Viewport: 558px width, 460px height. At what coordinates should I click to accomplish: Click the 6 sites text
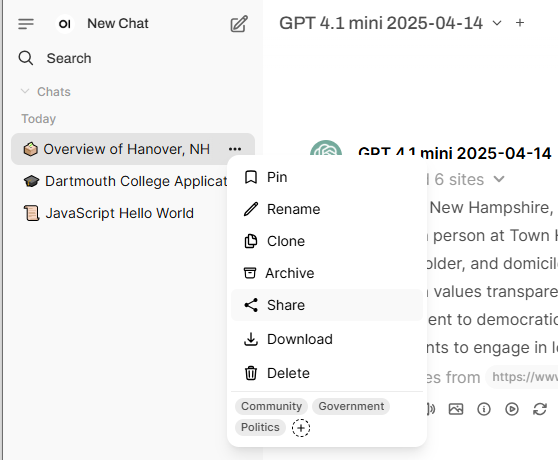pos(459,179)
